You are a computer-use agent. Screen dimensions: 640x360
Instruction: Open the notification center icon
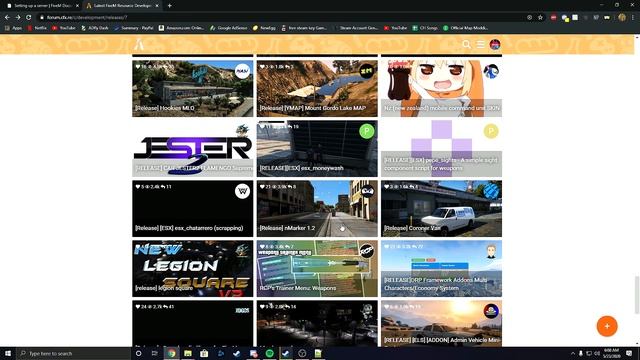[x=629, y=353]
